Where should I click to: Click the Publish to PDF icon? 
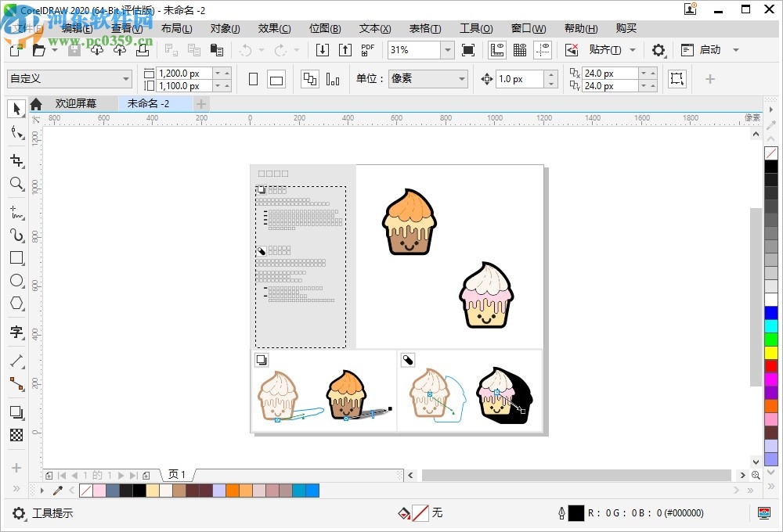366,49
